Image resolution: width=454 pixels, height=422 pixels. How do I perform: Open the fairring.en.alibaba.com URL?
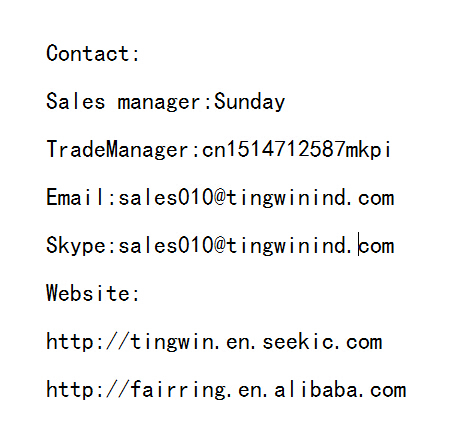point(226,389)
